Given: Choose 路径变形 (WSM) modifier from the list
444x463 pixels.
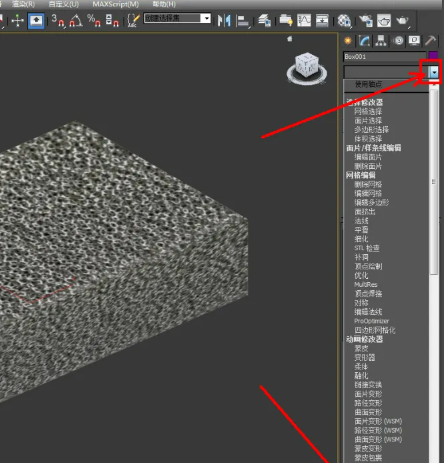Looking at the screenshot, I should [x=378, y=431].
